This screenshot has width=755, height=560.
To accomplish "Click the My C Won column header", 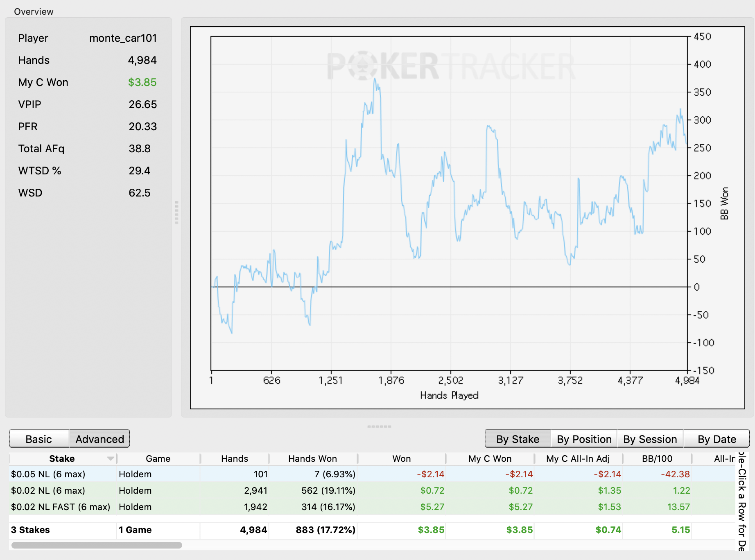I will [490, 458].
